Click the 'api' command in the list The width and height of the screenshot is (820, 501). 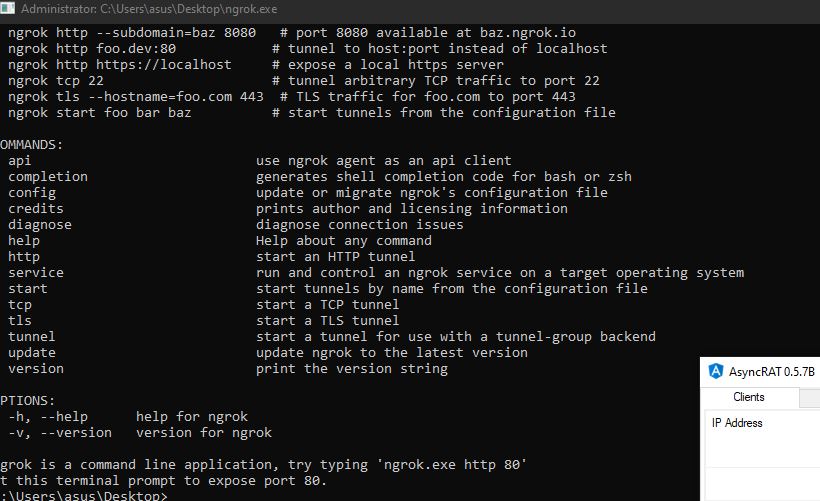[x=19, y=161]
